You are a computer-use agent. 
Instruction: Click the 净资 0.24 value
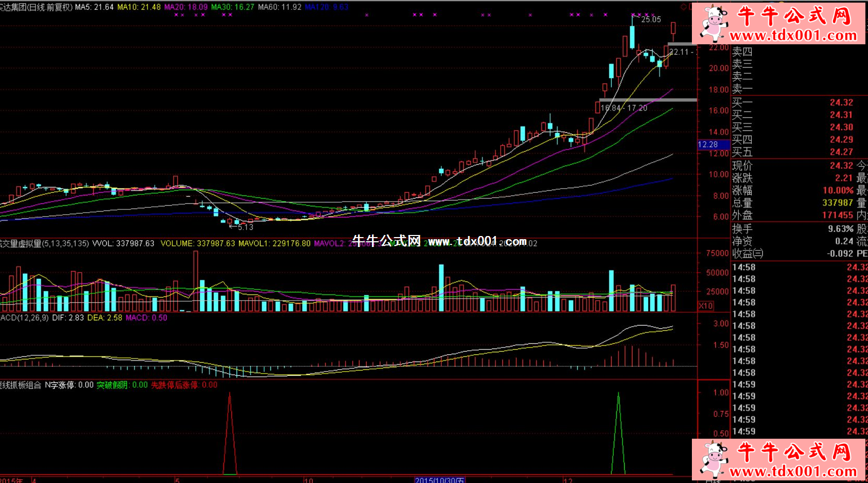coord(845,242)
